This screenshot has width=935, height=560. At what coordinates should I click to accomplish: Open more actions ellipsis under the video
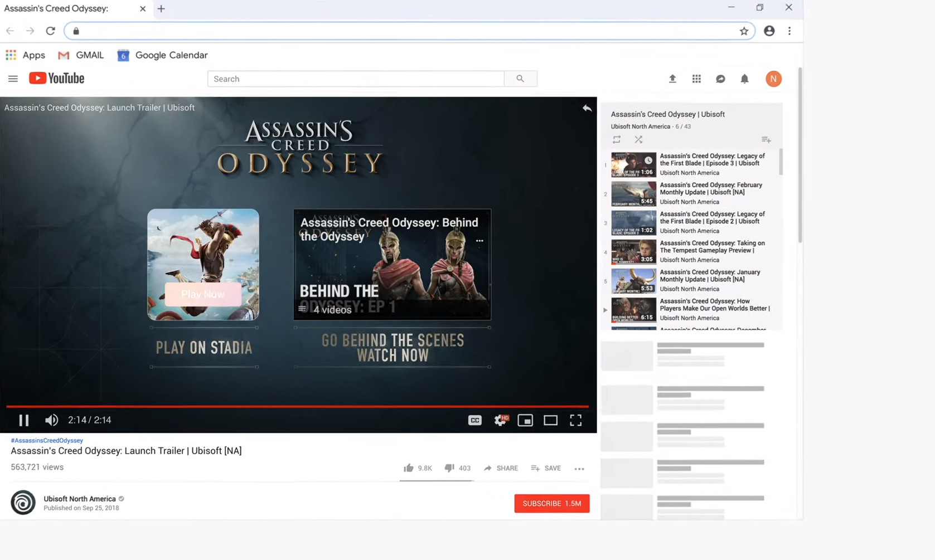coord(579,469)
